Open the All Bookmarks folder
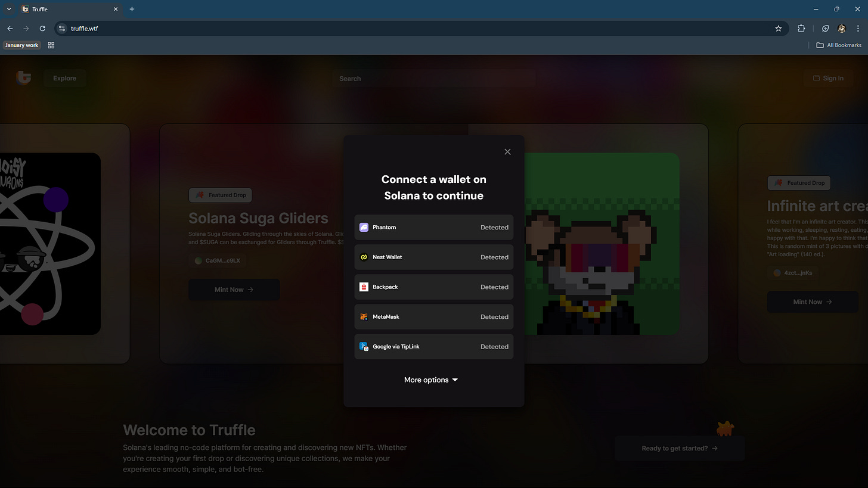The width and height of the screenshot is (868, 488). (x=839, y=45)
